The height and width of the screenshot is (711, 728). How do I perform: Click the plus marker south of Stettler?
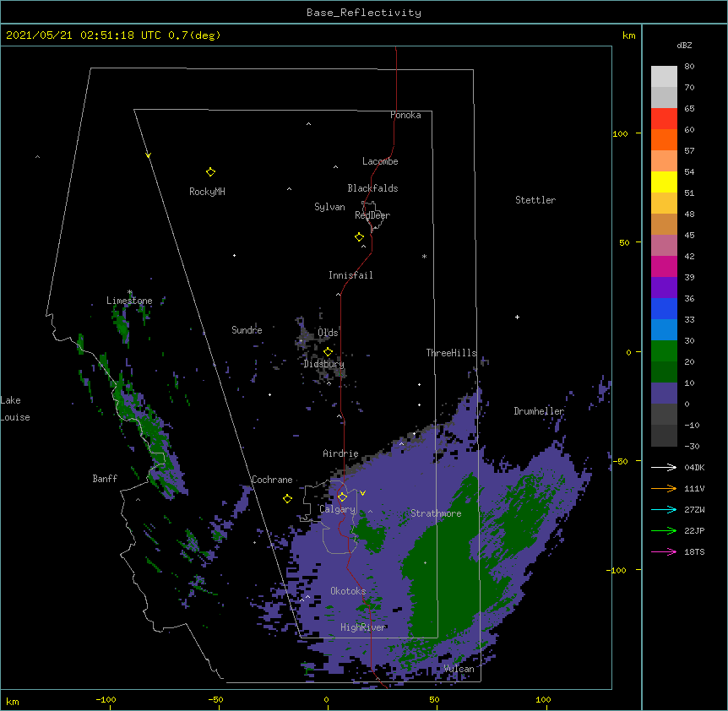[x=517, y=317]
